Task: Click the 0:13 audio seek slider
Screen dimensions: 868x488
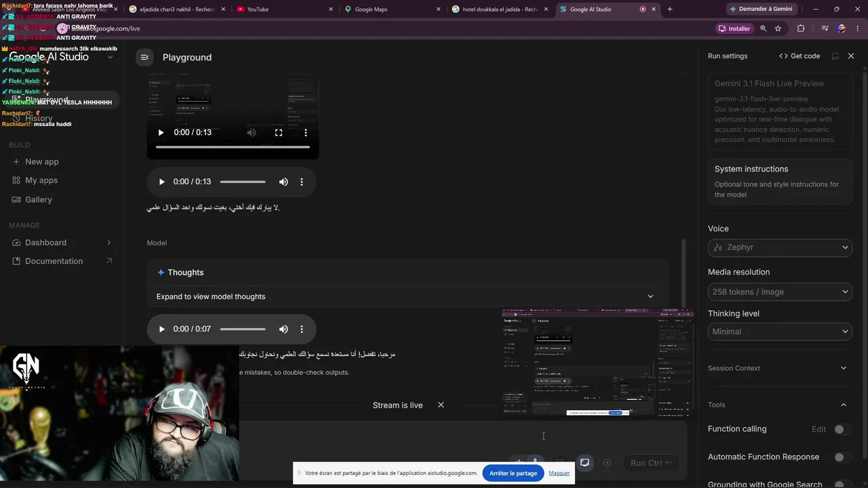Action: [243, 182]
